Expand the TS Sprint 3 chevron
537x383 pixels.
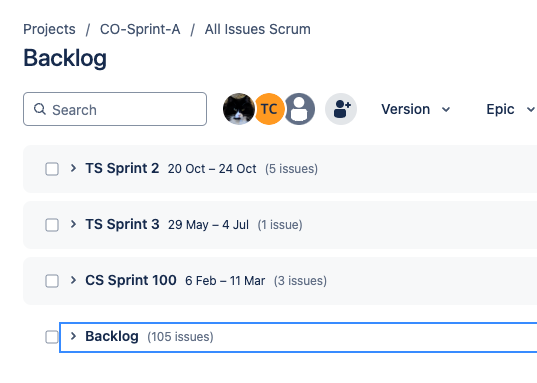pyautogui.click(x=73, y=224)
